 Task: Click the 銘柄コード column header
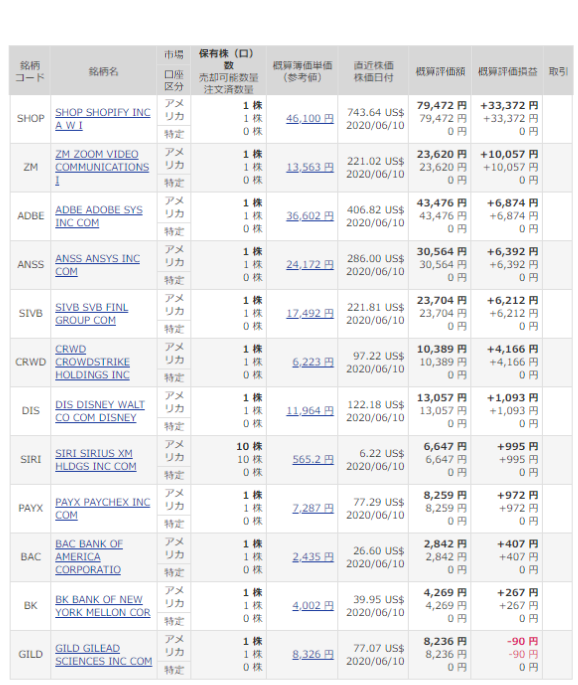coord(30,71)
